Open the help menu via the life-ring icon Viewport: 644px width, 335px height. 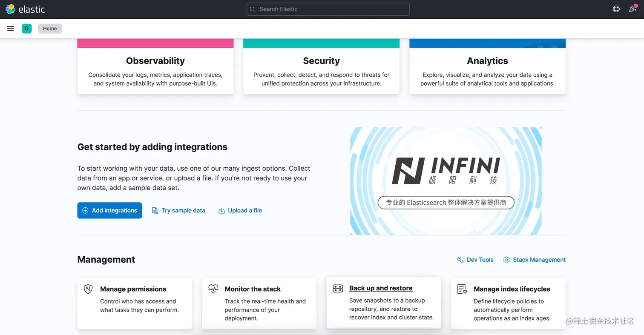point(616,9)
